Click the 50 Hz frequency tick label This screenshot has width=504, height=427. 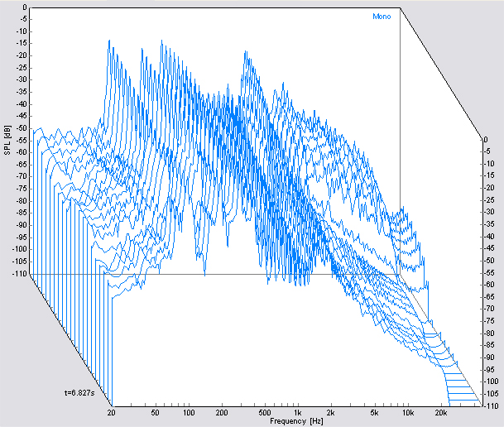pos(156,413)
